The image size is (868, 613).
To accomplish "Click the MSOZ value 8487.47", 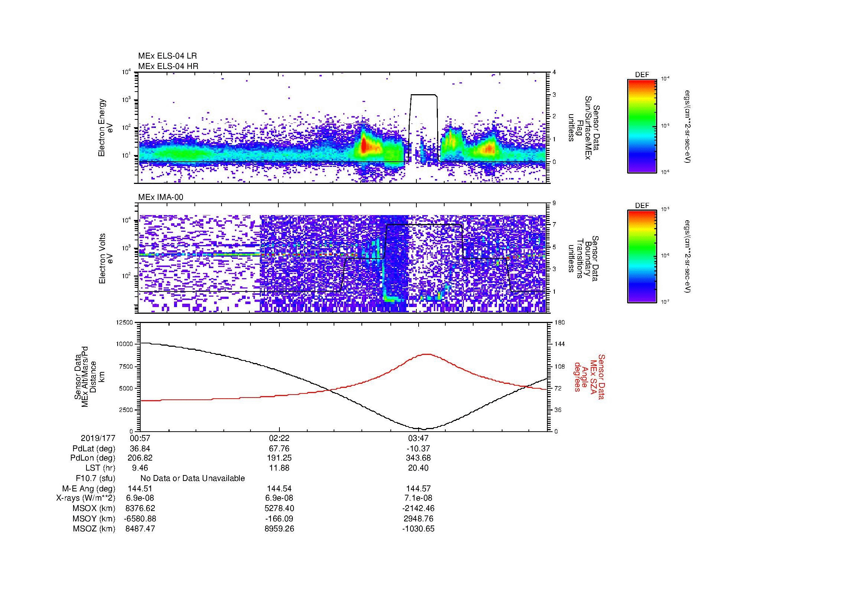I will pyautogui.click(x=140, y=529).
